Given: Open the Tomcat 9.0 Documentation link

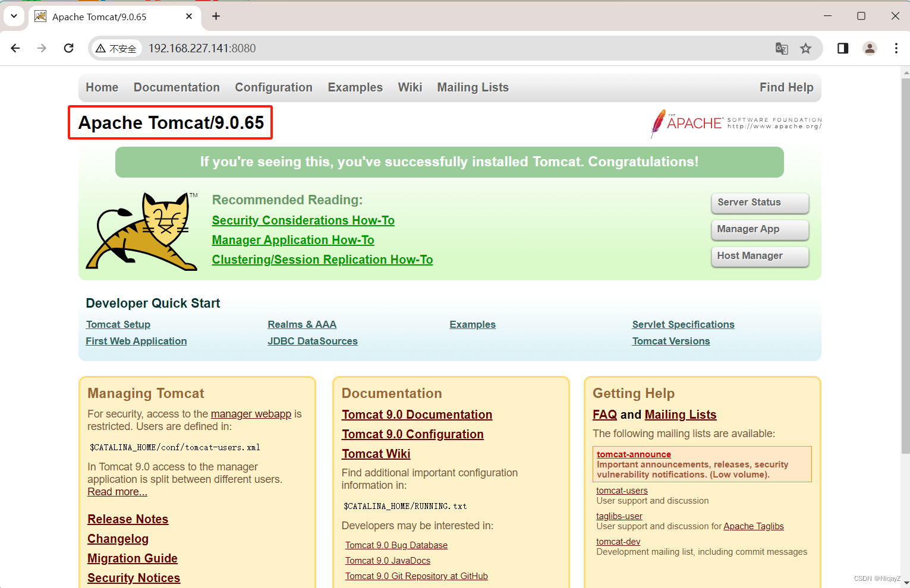Looking at the screenshot, I should [x=417, y=415].
